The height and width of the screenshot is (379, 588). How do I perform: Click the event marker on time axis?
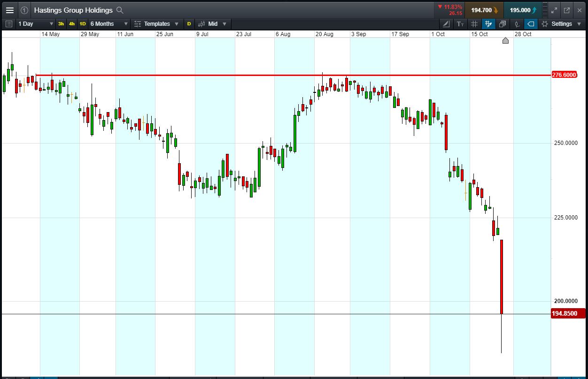point(505,41)
